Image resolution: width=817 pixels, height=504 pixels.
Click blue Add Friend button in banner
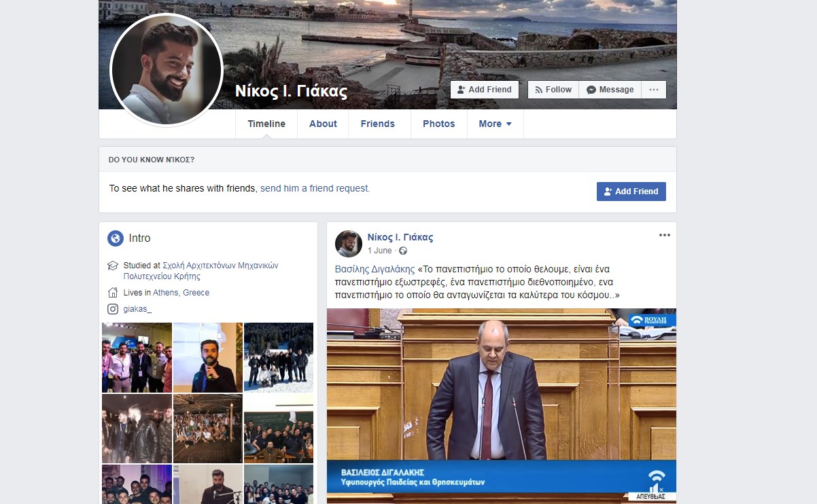tap(631, 192)
